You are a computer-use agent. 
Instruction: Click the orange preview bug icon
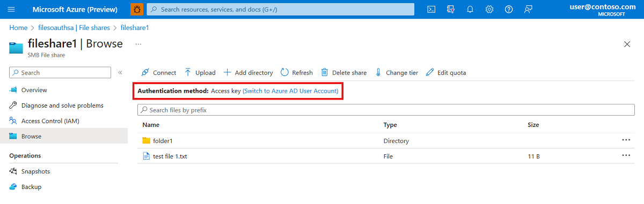[137, 9]
